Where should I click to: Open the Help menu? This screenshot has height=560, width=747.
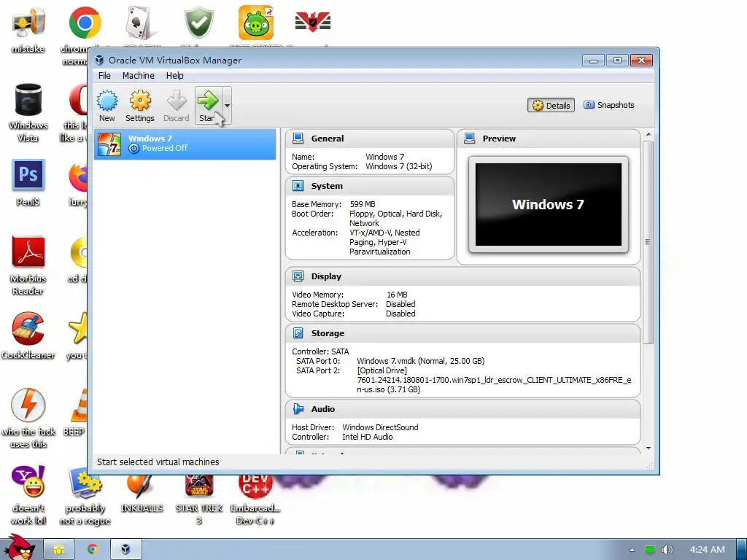(x=174, y=75)
